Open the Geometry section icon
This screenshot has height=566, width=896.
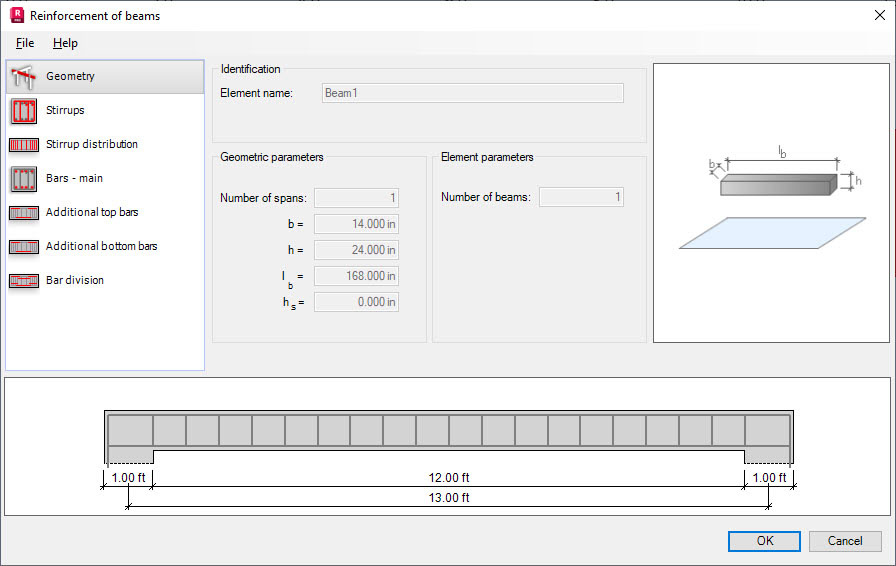[24, 77]
